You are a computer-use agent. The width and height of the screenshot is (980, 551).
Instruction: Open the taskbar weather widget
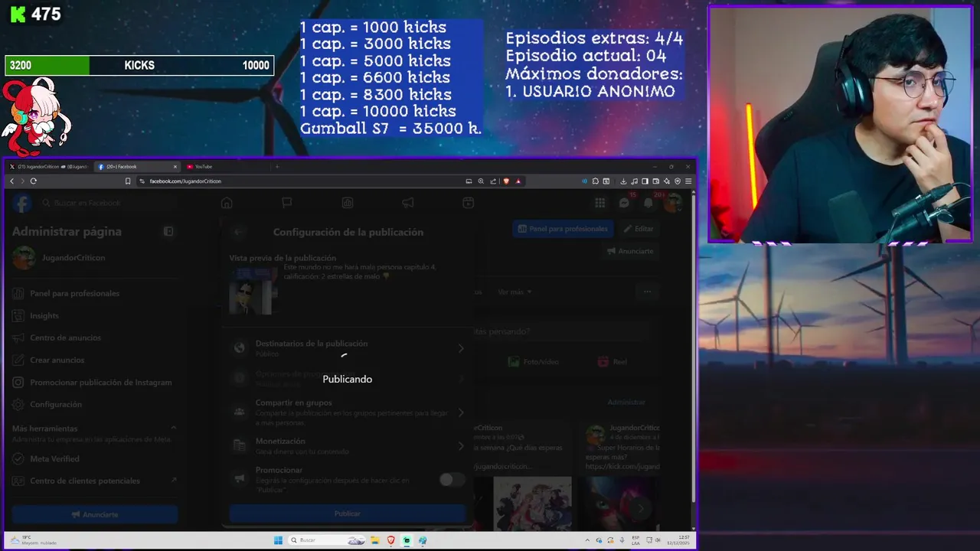(x=32, y=540)
